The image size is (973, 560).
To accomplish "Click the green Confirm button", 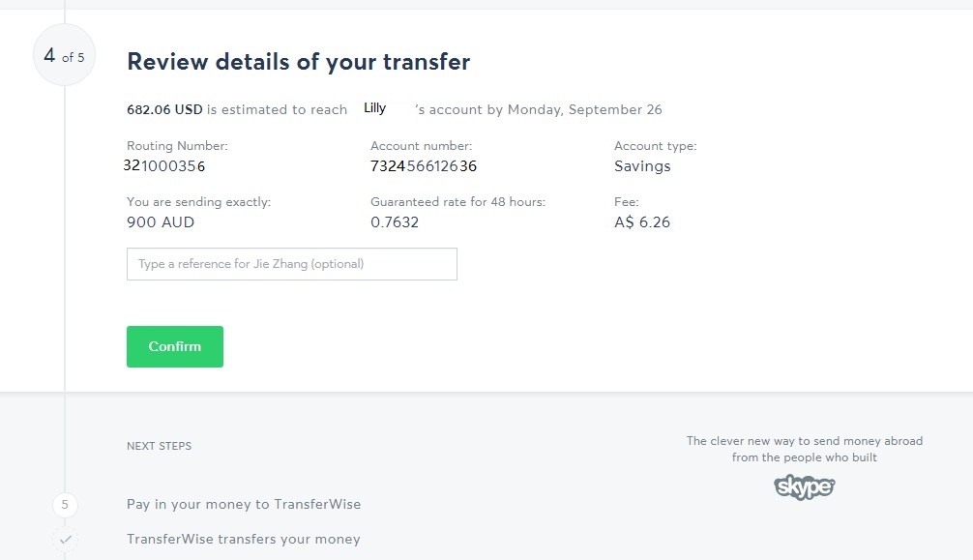I will coord(175,346).
